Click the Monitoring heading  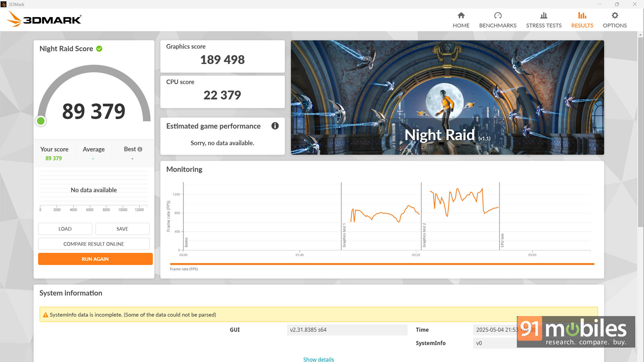coord(184,169)
